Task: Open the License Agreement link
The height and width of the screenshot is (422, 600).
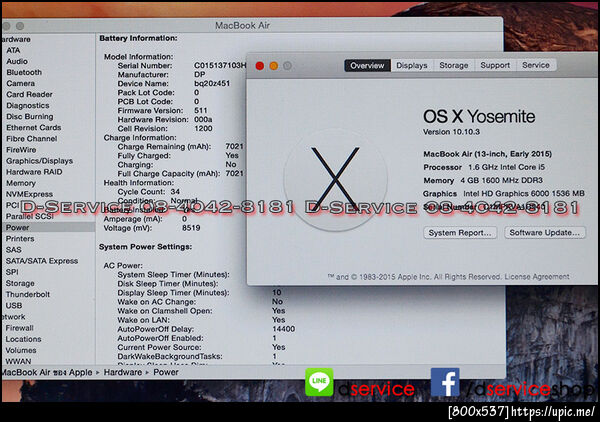Action: (537, 277)
